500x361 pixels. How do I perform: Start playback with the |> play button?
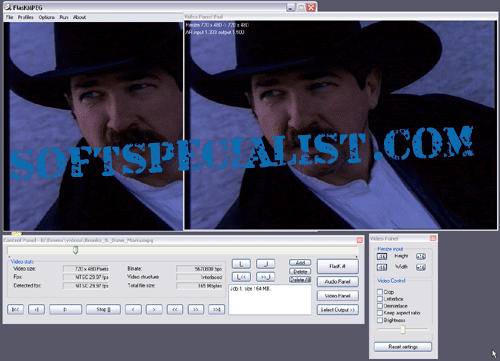click(65, 309)
